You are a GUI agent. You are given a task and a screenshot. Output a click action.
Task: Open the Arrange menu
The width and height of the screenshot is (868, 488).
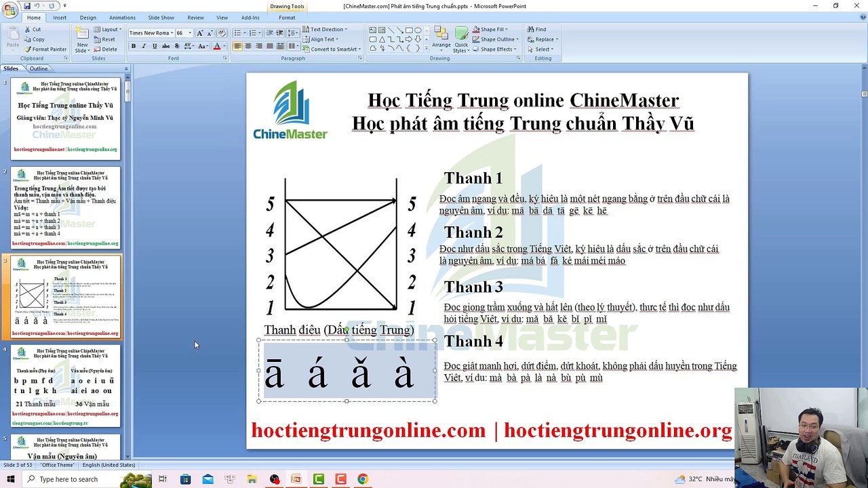click(x=441, y=39)
